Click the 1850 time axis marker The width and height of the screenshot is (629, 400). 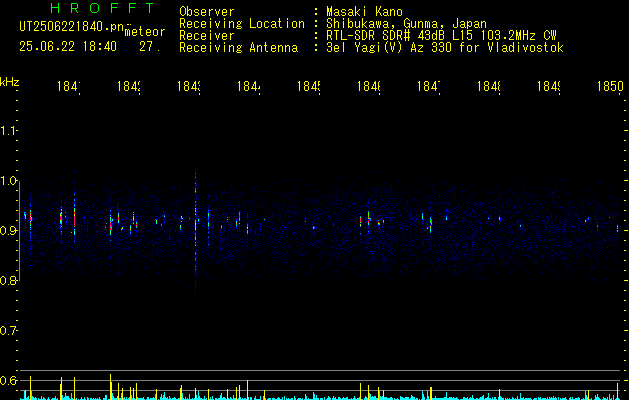(x=610, y=86)
